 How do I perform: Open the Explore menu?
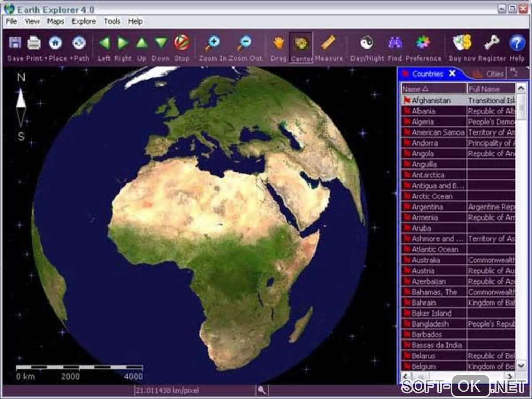click(84, 21)
